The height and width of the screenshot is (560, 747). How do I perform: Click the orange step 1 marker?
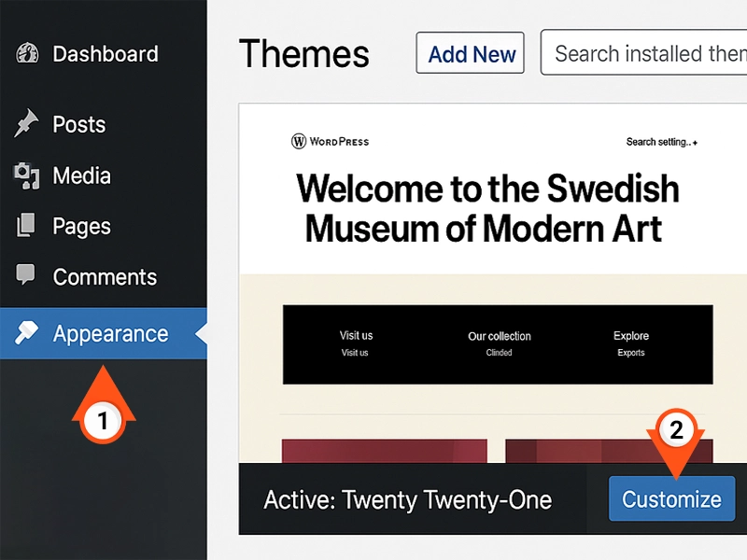coord(104,421)
